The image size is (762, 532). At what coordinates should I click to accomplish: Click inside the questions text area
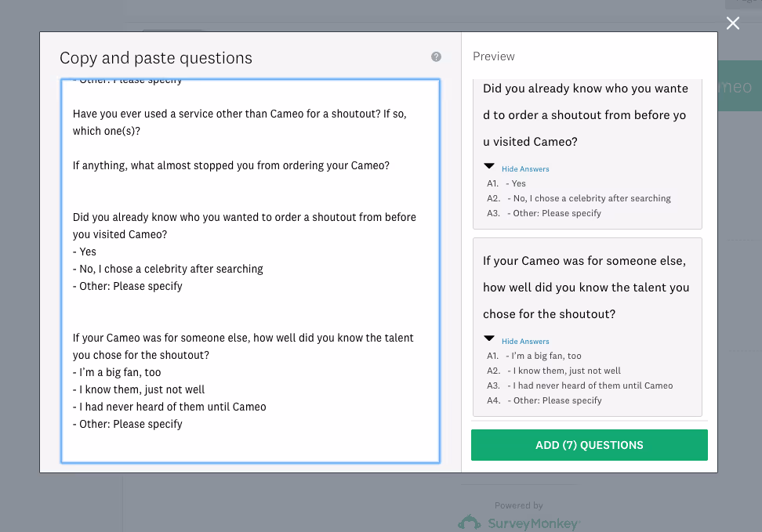[x=250, y=270]
